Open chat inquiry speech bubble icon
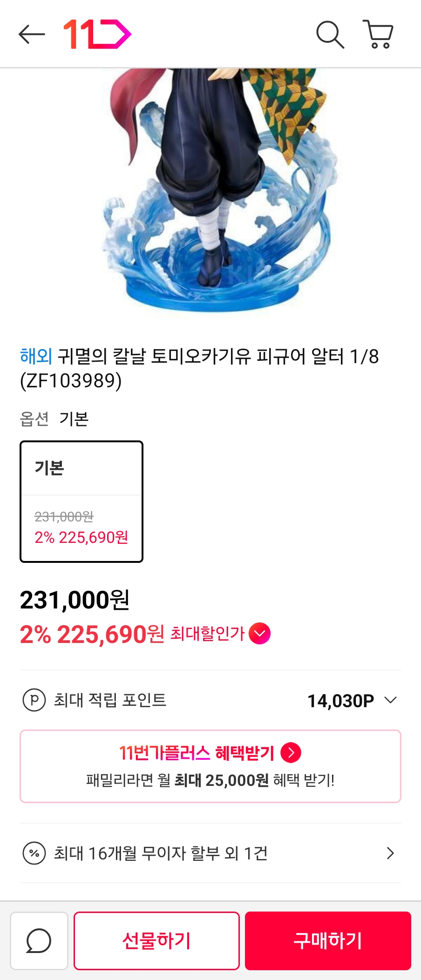 point(39,941)
